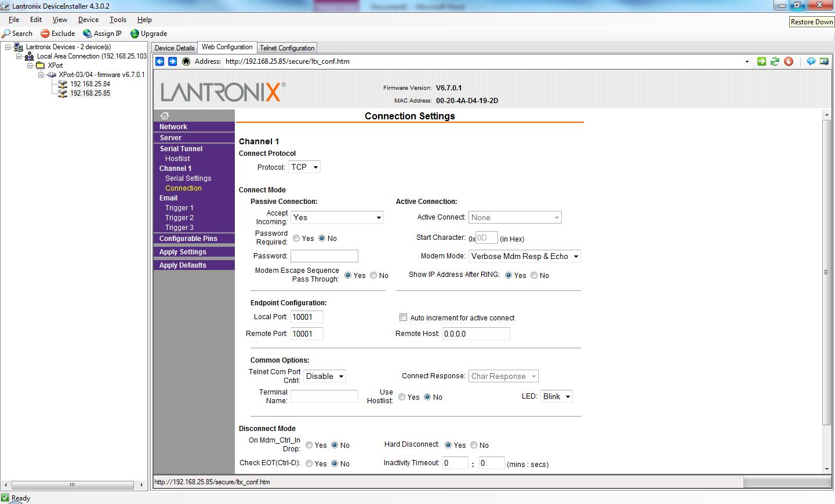Open the File menu
This screenshot has width=835, height=504.
coord(14,20)
